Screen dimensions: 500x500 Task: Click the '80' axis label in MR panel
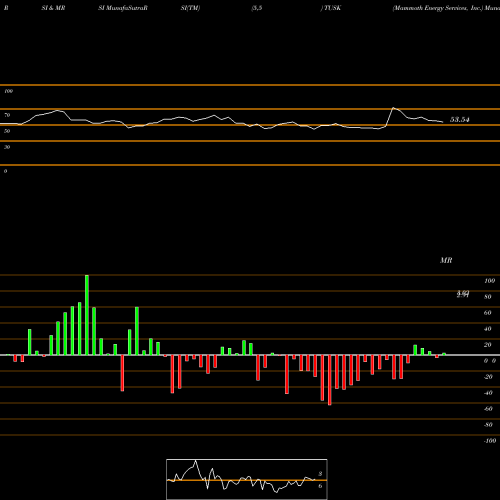[x=488, y=297]
